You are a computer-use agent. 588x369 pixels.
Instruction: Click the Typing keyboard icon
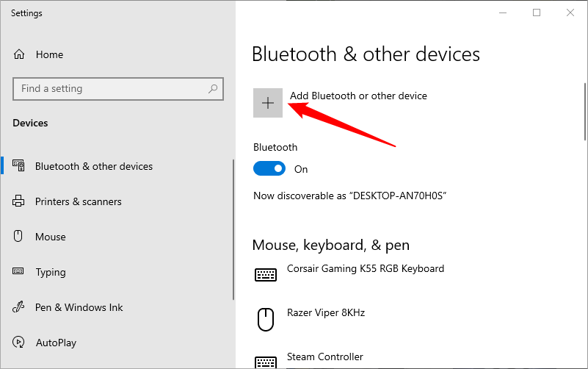(20, 272)
